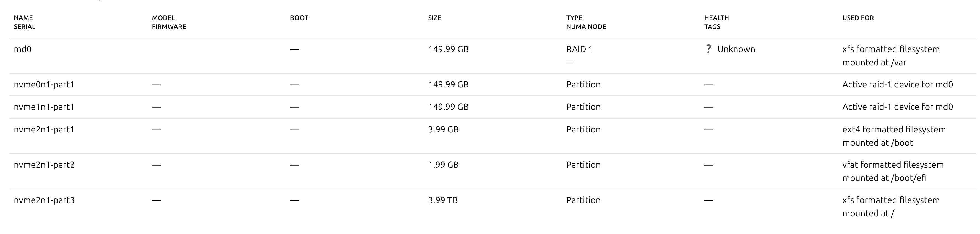The height and width of the screenshot is (234, 980).
Task: Sort table by NAME column header
Action: tap(23, 18)
